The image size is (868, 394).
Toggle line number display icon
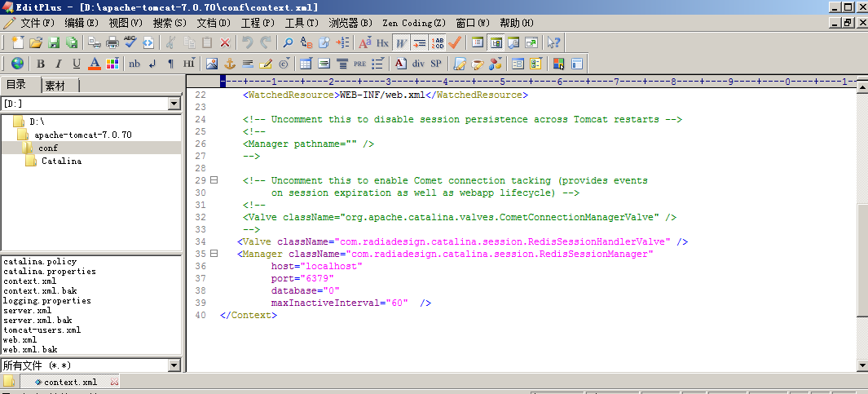438,42
